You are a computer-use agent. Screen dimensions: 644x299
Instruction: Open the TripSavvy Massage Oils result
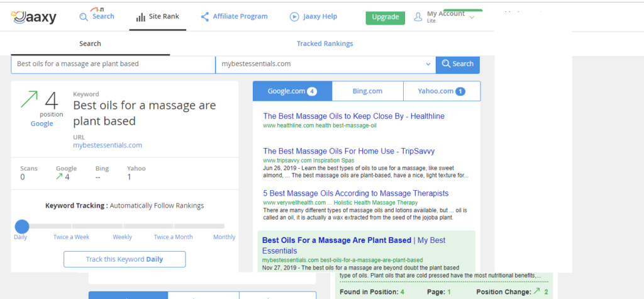click(348, 151)
